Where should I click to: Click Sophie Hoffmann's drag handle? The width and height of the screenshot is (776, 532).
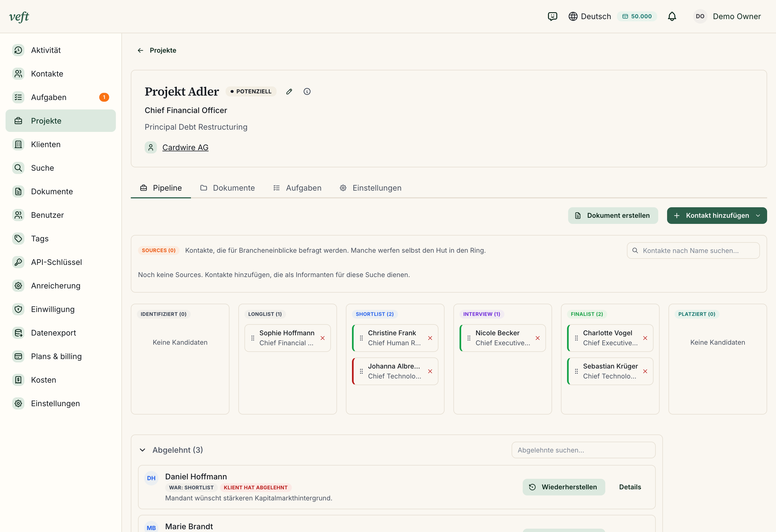click(x=253, y=338)
